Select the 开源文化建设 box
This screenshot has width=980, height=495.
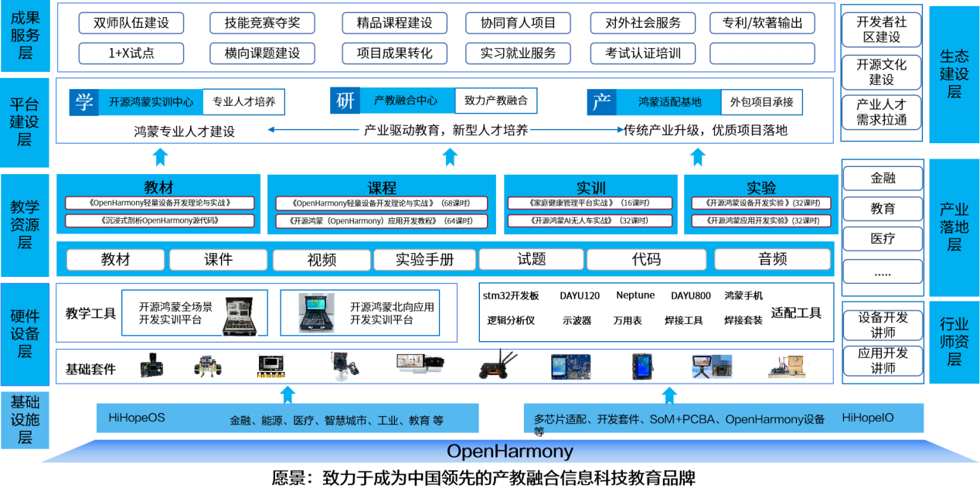882,71
